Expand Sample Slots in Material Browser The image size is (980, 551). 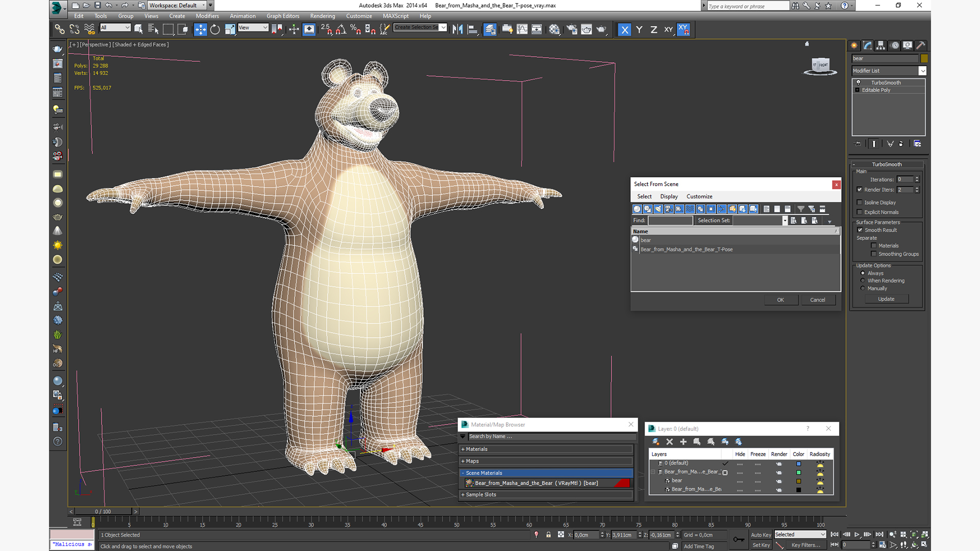[x=546, y=495]
